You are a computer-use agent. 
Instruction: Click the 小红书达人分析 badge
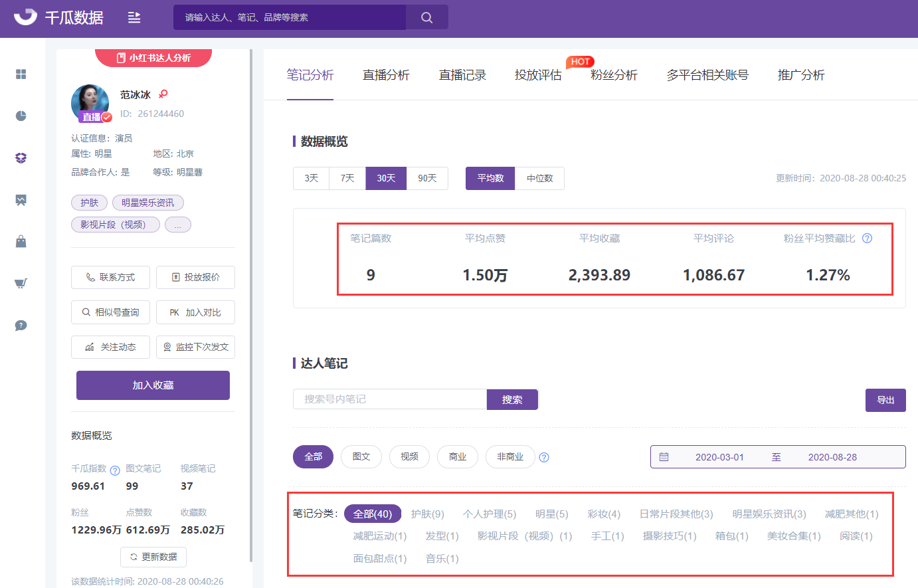tap(153, 58)
